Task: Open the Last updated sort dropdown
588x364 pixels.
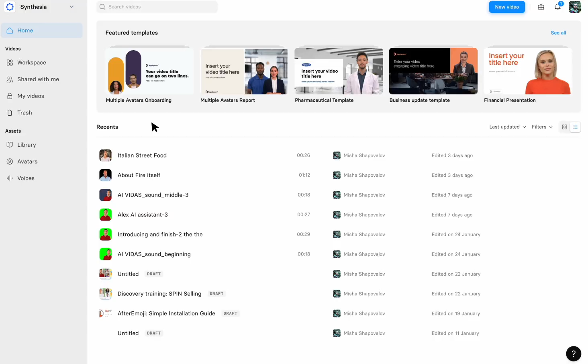Action: click(507, 127)
